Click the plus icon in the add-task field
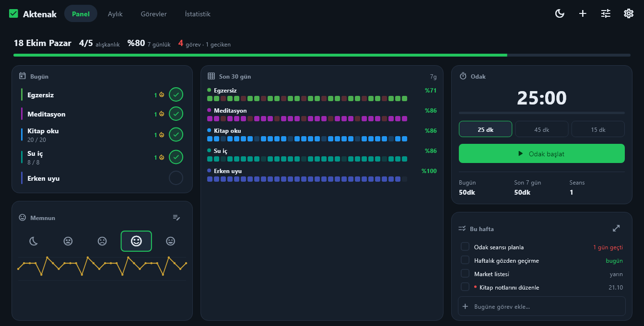 pyautogui.click(x=465, y=306)
